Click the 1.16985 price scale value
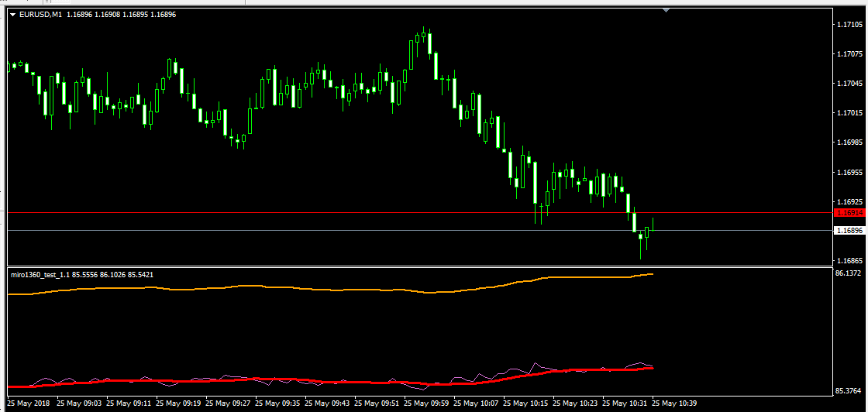Screen dimensions: 868x412 click(850, 142)
